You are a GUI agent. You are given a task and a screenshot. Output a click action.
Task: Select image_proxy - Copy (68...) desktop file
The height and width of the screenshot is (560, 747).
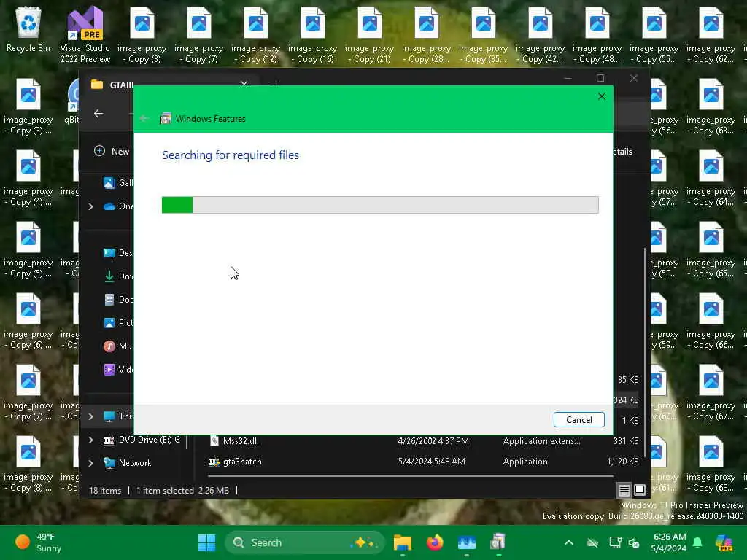711,463
